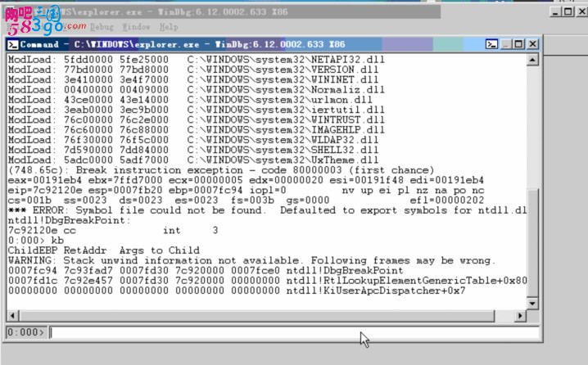Click horizontal scrollbar right arrow
Viewport: 588px width, 365px height.
tap(520, 316)
